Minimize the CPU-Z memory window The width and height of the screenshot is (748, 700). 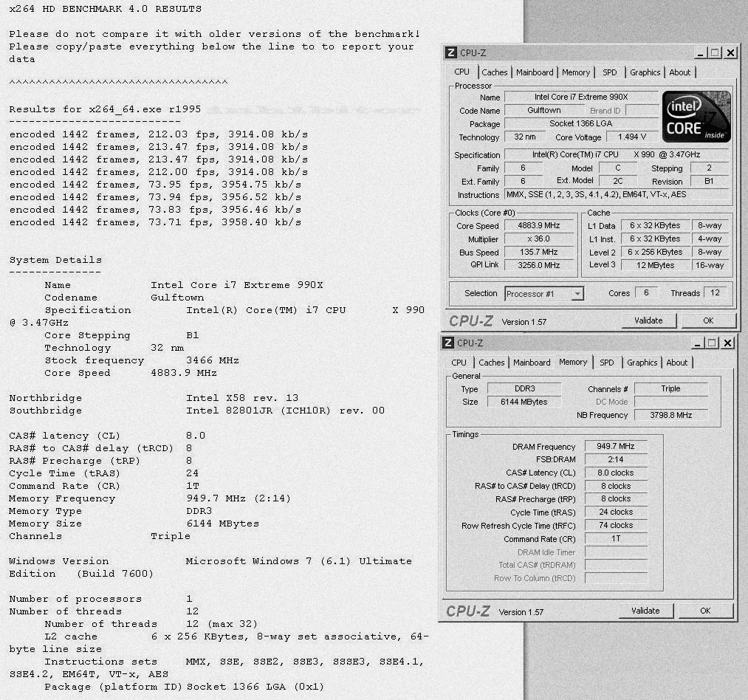pyautogui.click(x=698, y=343)
